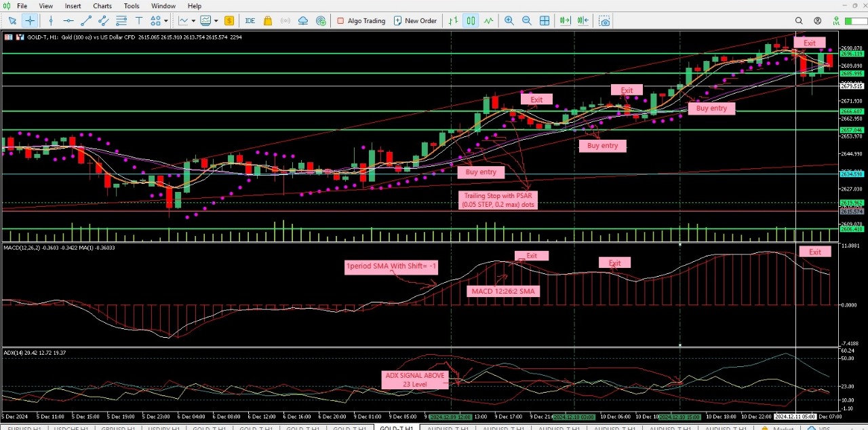
Task: Open the MetaEditor IDE
Action: 250,20
